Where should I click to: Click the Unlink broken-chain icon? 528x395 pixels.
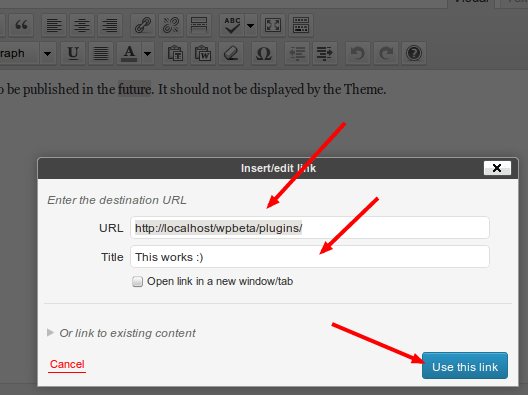tap(171, 25)
